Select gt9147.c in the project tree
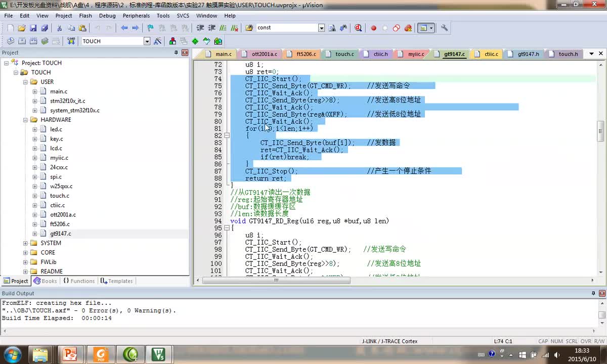Screen dimensions: 607x364 click(x=60, y=234)
